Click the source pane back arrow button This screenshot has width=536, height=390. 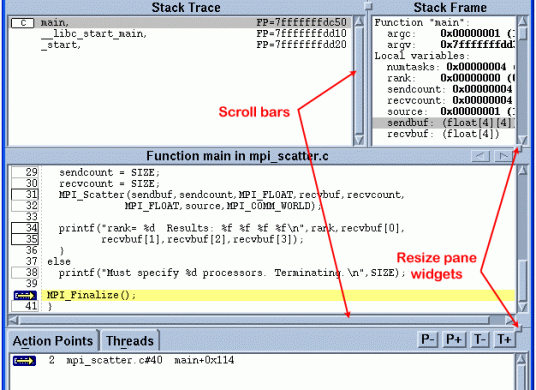481,156
